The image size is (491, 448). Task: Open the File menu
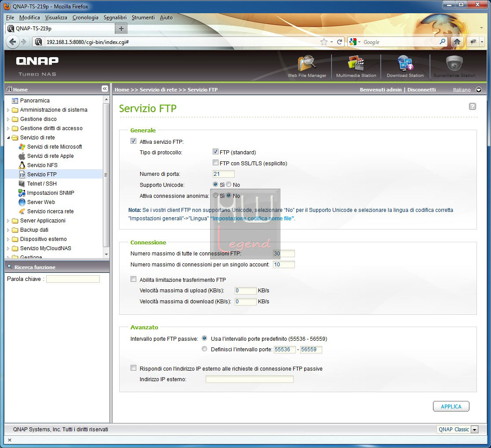[10, 18]
